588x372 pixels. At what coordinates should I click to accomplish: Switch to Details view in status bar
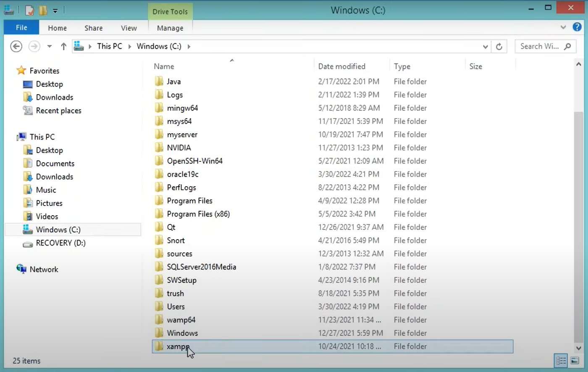tap(561, 360)
